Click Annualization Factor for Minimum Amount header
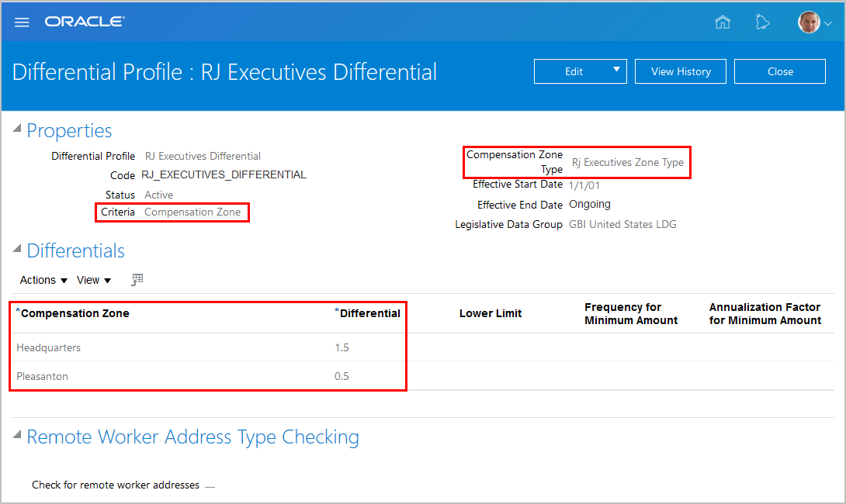This screenshot has height=504, width=846. point(765,313)
